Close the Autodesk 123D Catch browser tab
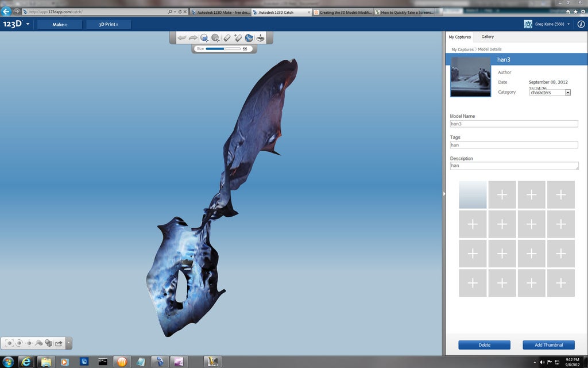This screenshot has height=368, width=588. click(309, 12)
